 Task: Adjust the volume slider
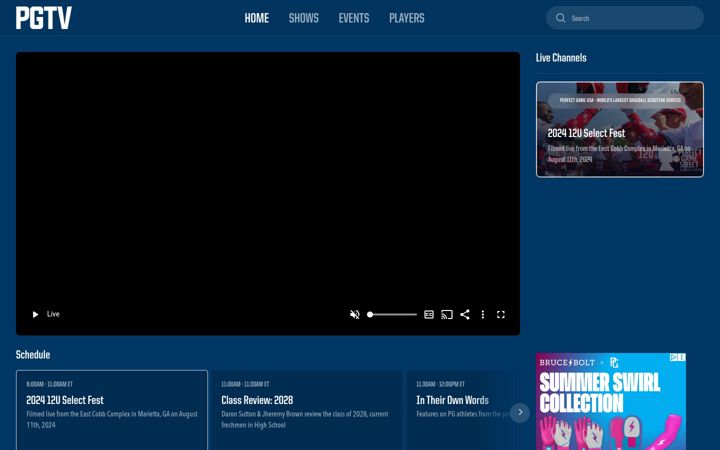coord(392,315)
